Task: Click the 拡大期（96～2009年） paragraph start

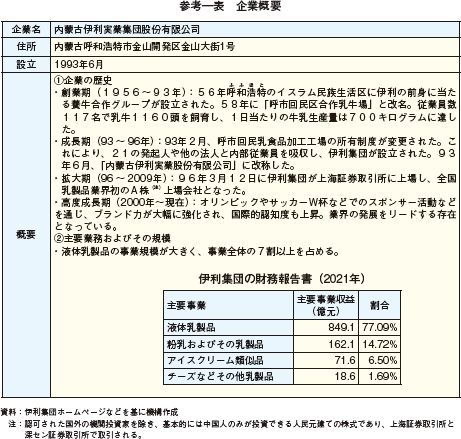Action: pyautogui.click(x=114, y=178)
